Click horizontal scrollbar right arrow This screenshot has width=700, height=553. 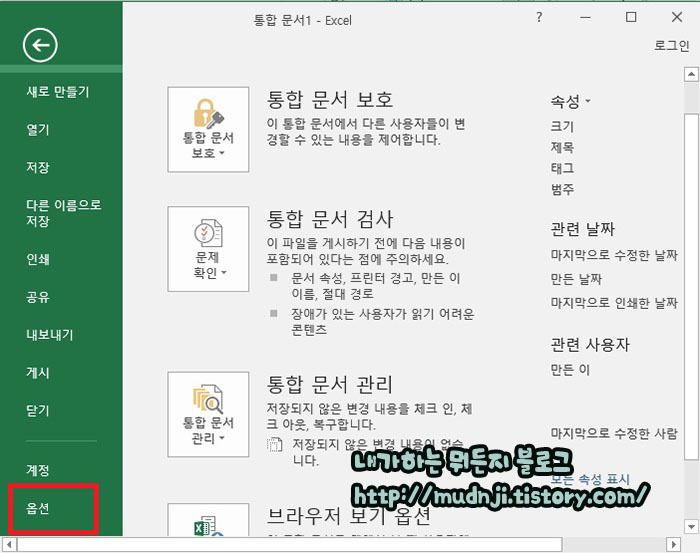click(674, 545)
